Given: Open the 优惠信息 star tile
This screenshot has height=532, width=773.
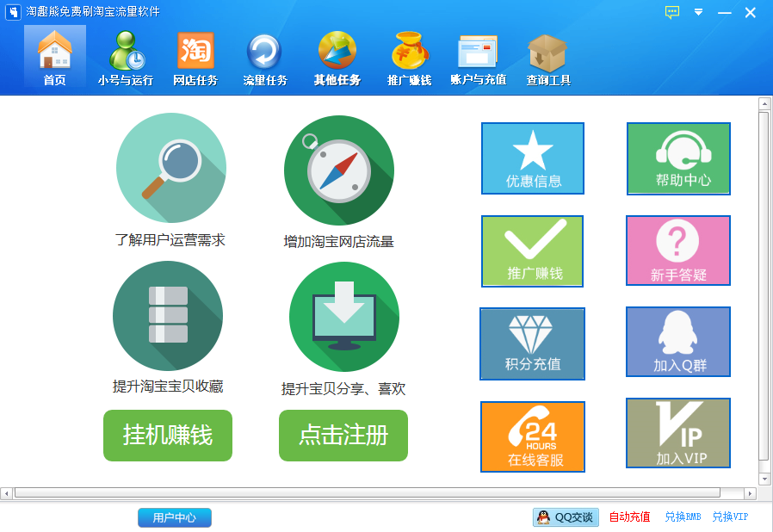Looking at the screenshot, I should [x=533, y=158].
